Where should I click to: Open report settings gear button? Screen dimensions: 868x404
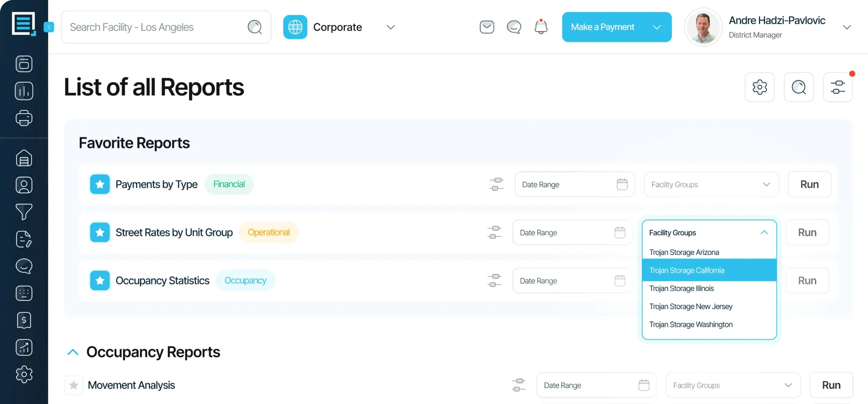[760, 87]
